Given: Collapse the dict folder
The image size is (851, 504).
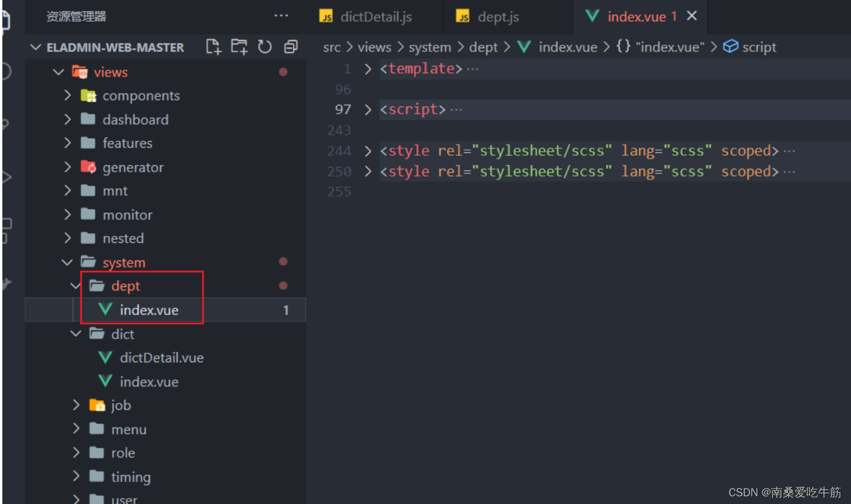Looking at the screenshot, I should [76, 333].
